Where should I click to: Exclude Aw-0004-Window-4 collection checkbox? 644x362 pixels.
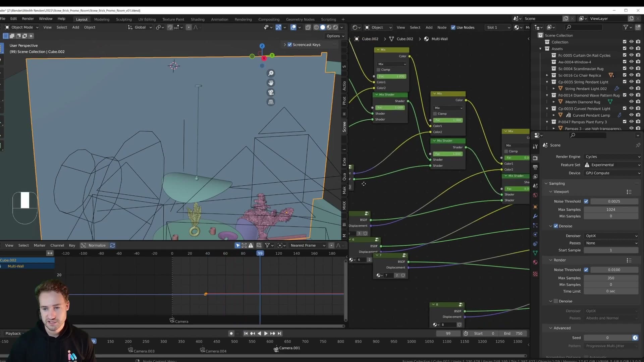tap(625, 62)
